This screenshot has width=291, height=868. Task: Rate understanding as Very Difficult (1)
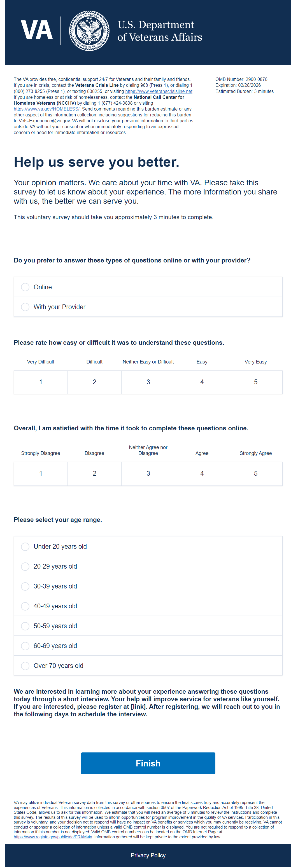pyautogui.click(x=41, y=382)
